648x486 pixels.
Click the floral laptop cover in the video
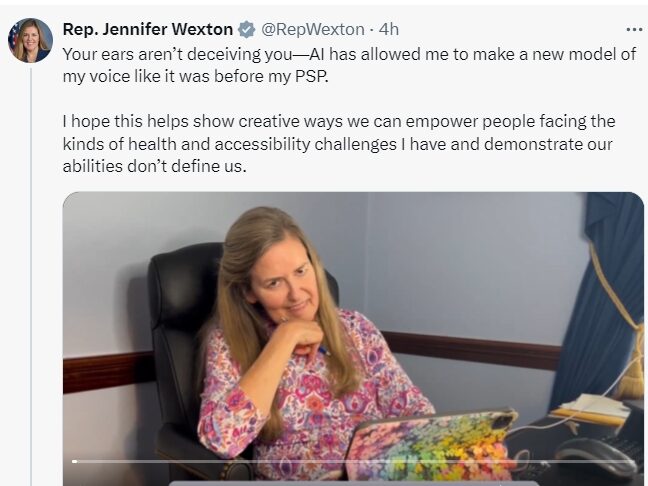(x=430, y=446)
